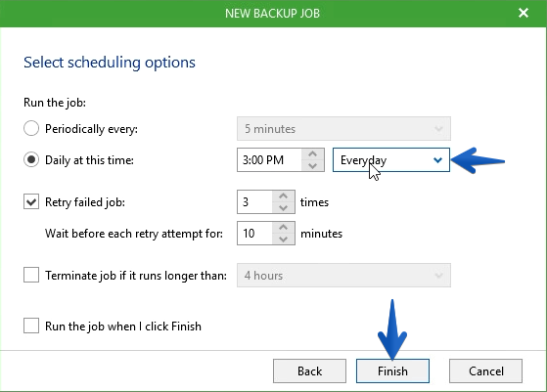Select the Daily at this time radio button

(31, 160)
